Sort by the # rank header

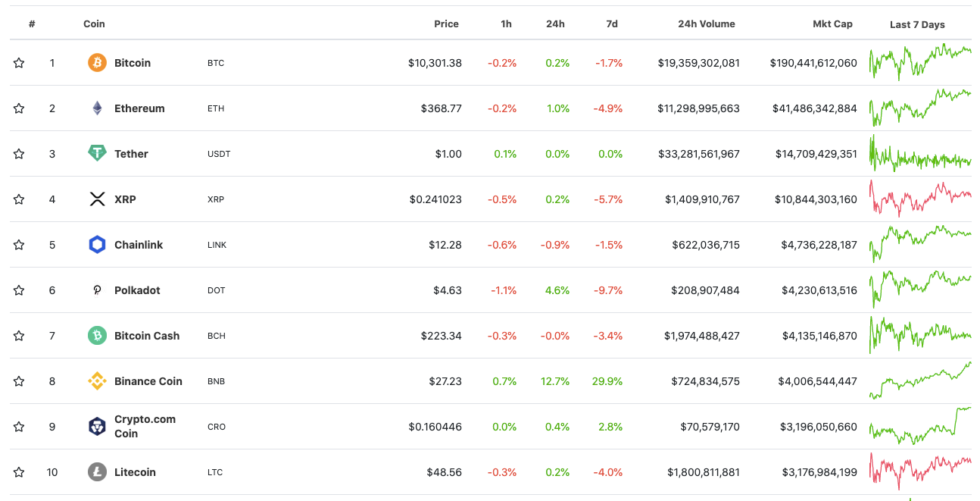[32, 23]
